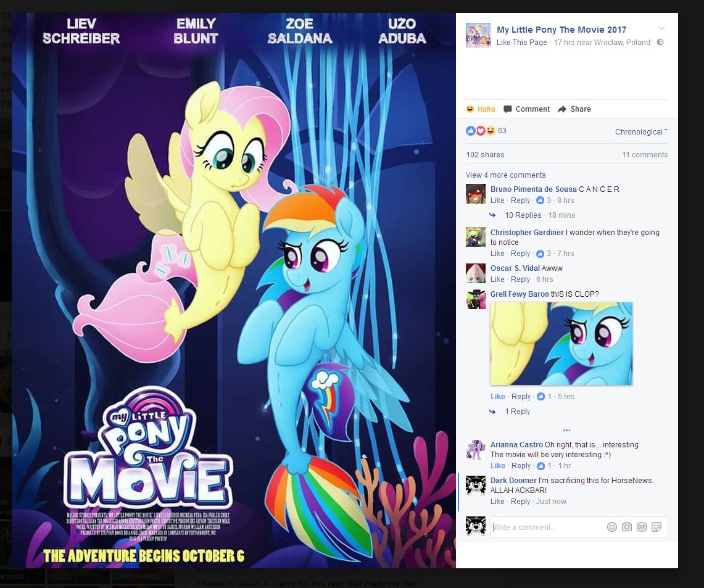Click Christopher Gardiner's avatar
This screenshot has width=704, height=588.
coord(476,236)
